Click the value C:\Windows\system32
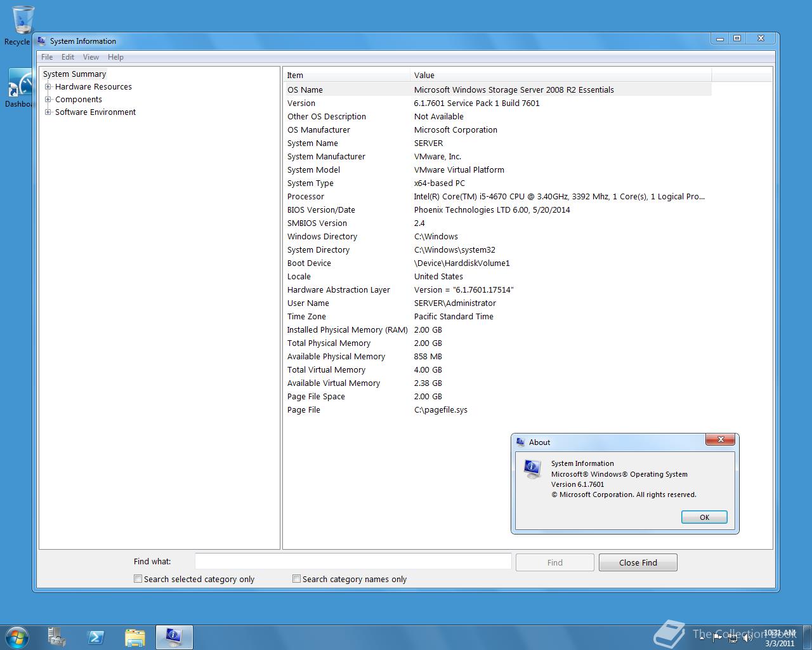Image resolution: width=812 pixels, height=650 pixels. point(455,250)
